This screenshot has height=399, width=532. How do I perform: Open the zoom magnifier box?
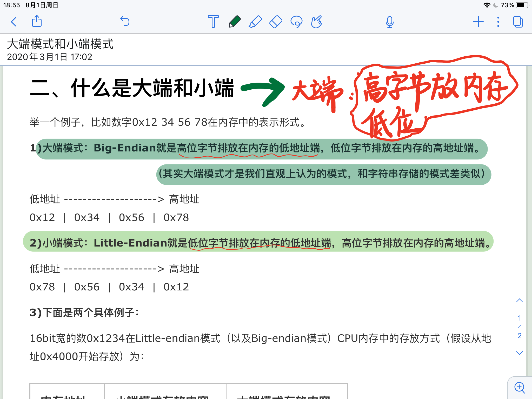pyautogui.click(x=520, y=388)
